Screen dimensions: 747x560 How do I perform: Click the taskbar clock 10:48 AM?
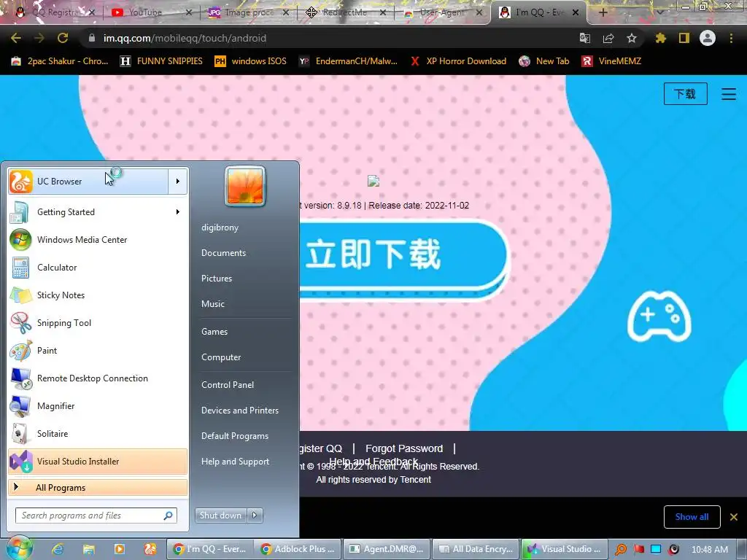[x=709, y=550]
